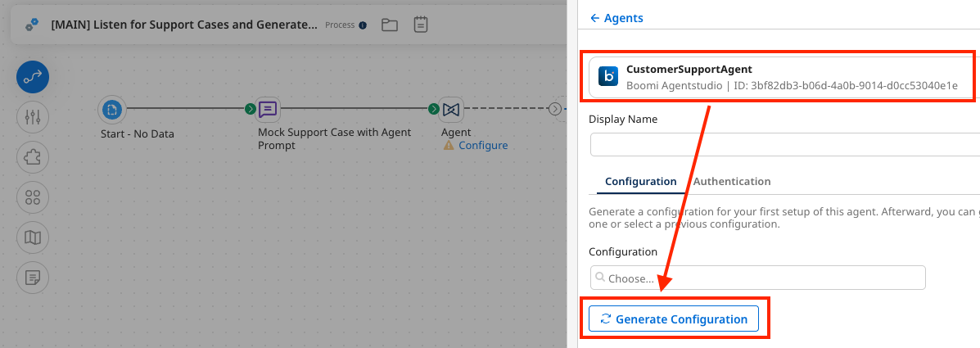
Task: Click the green connector arrow before Agent step
Action: pyautogui.click(x=433, y=110)
